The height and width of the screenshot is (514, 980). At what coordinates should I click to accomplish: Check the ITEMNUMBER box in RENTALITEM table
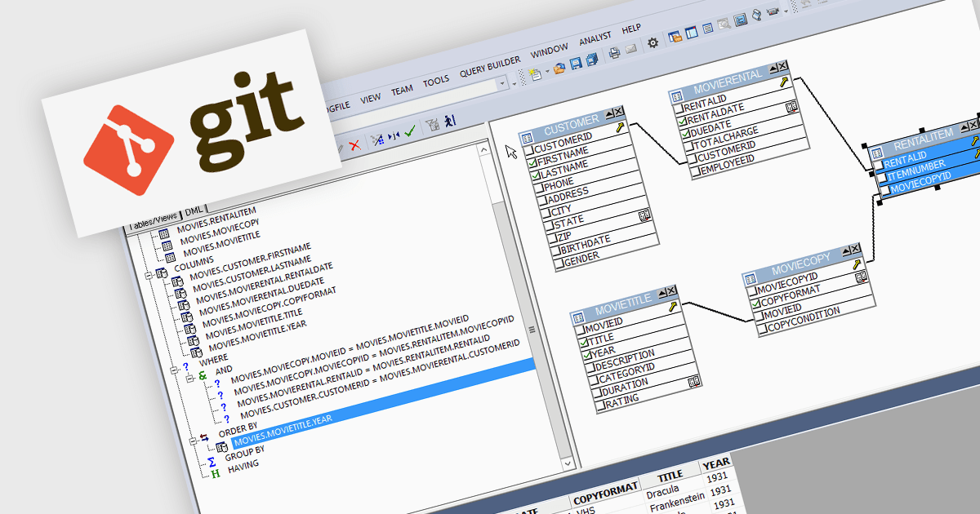(880, 178)
